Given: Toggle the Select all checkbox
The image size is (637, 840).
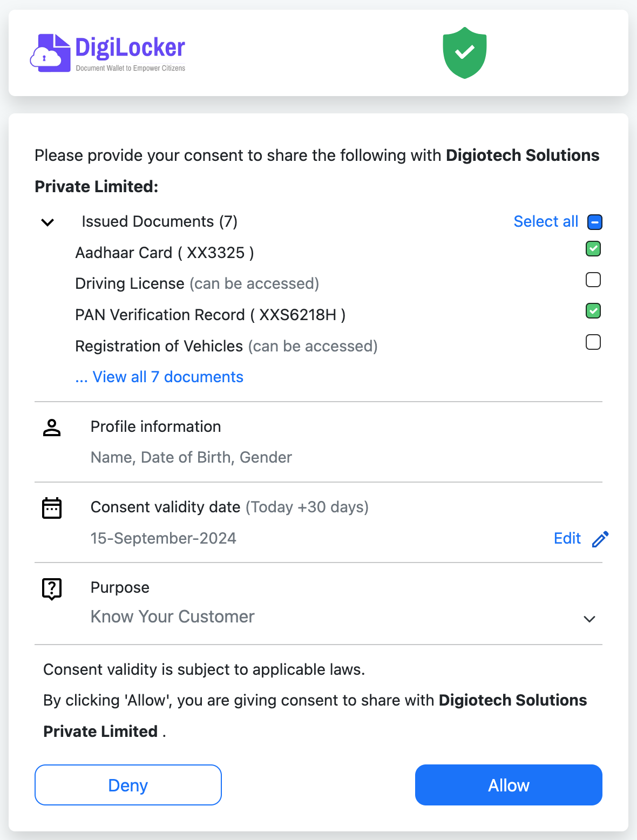Looking at the screenshot, I should coord(594,222).
